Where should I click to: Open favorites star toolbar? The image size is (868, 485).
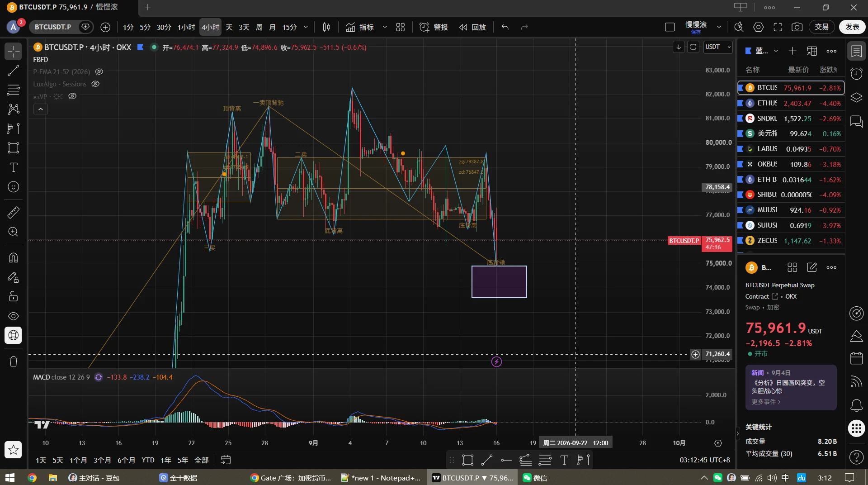click(14, 450)
